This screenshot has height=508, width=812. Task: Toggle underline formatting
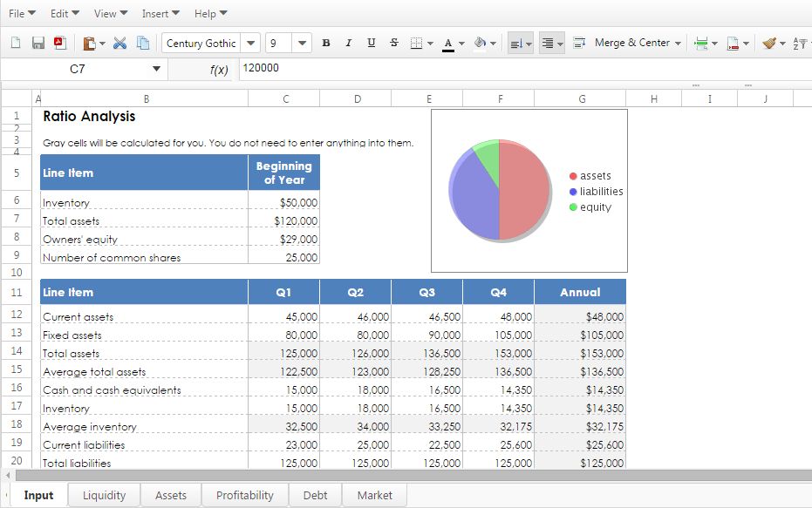point(371,42)
